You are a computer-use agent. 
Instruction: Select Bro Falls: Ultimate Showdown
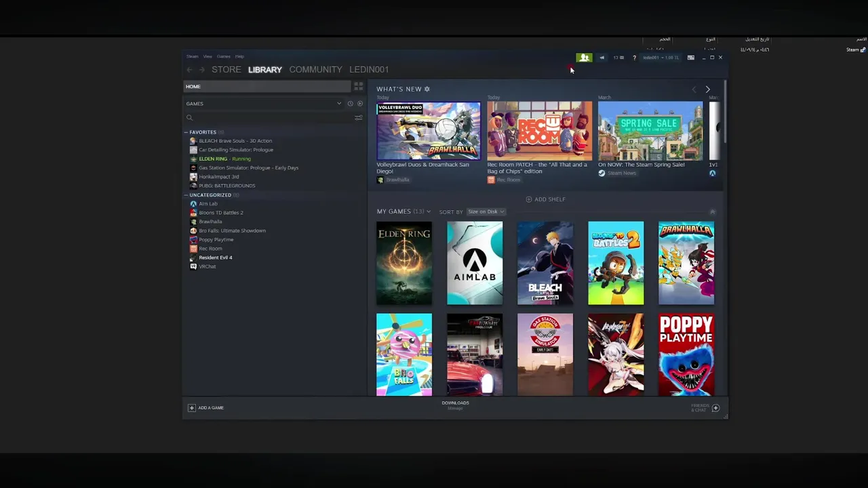click(232, 230)
